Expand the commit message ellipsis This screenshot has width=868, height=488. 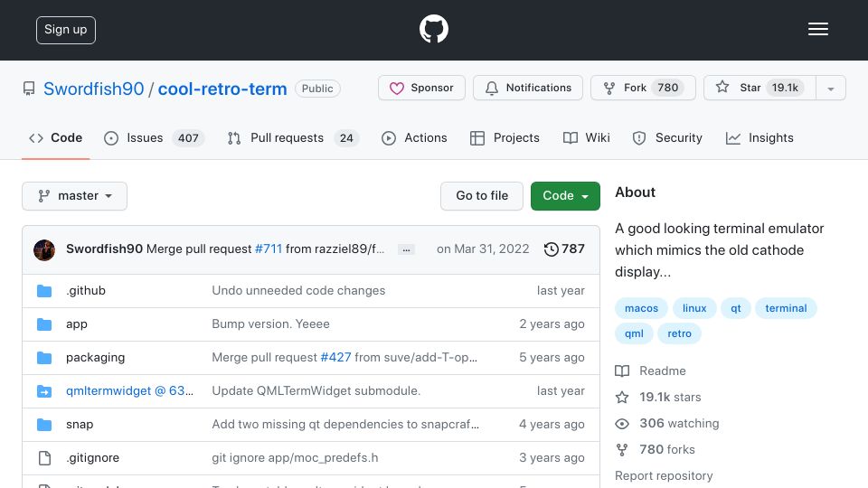(406, 249)
